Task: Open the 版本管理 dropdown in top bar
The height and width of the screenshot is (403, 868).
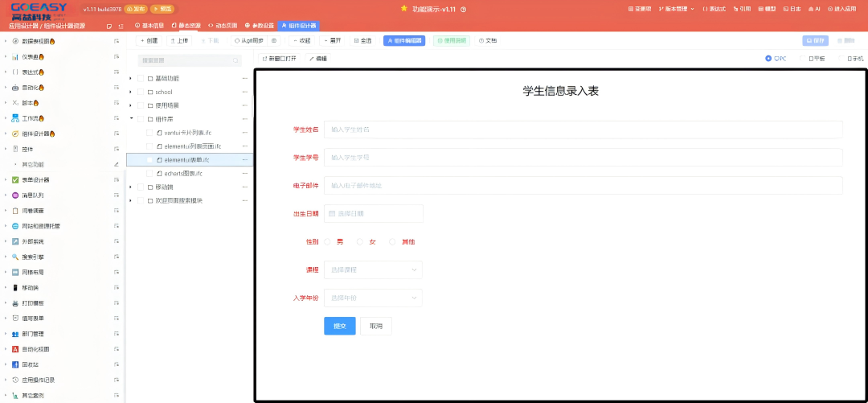Action: (676, 9)
